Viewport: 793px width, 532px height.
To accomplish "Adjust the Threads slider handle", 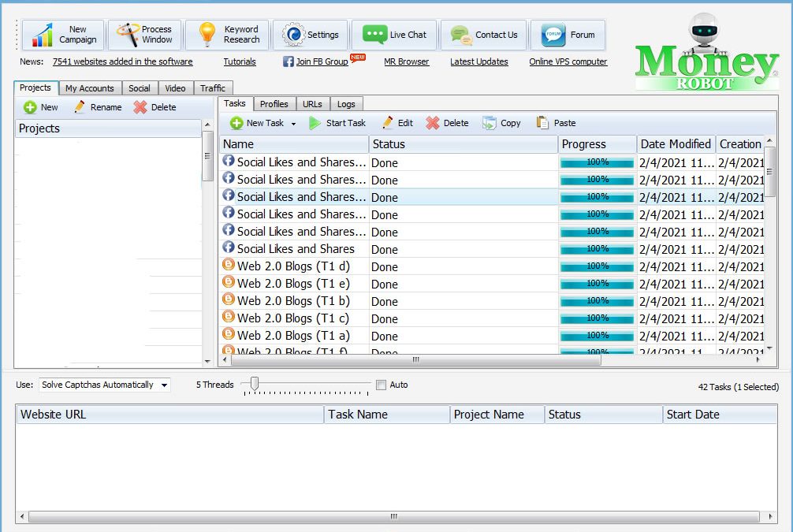I will (255, 383).
